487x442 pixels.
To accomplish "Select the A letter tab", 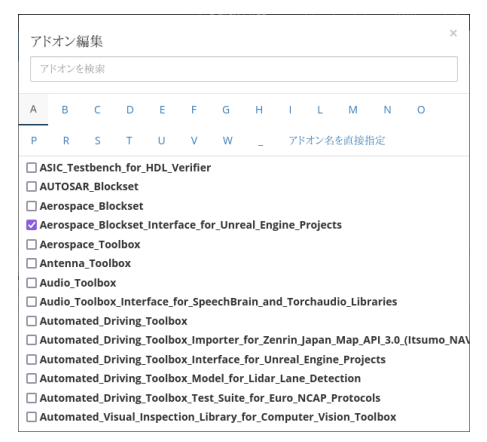I will click(33, 109).
